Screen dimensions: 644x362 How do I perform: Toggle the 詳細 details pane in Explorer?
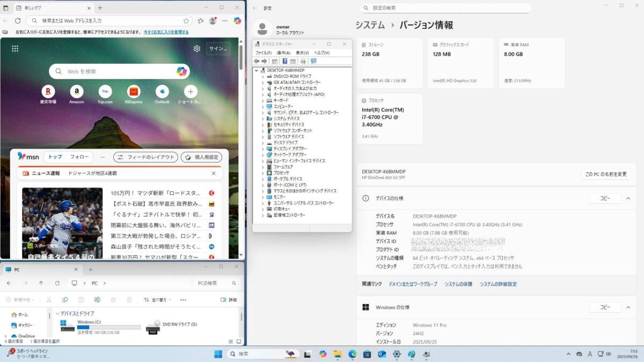pyautogui.click(x=229, y=300)
